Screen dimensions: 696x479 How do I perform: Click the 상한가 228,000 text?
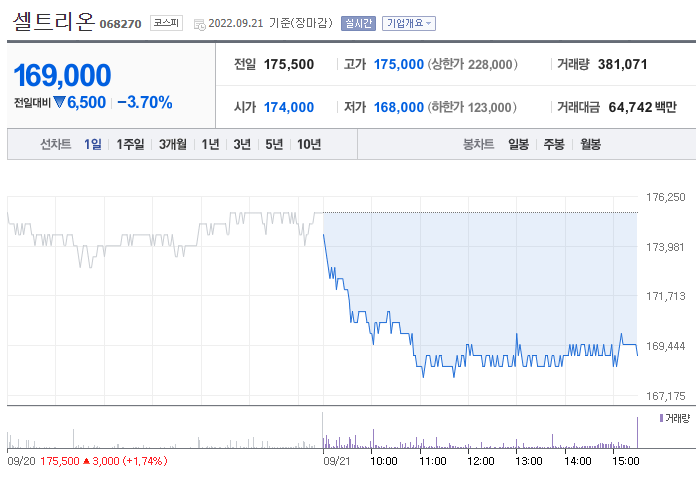(x=473, y=64)
